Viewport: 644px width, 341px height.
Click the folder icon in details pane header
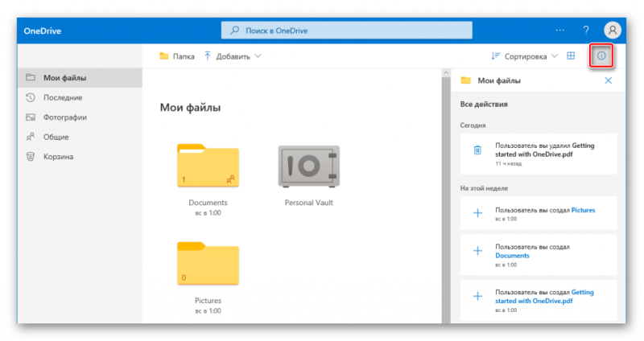point(466,80)
